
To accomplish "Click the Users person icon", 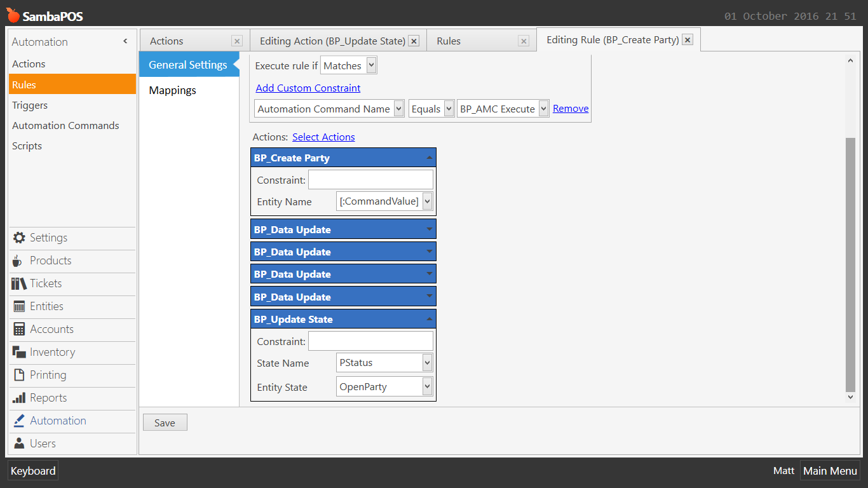I will [x=19, y=444].
